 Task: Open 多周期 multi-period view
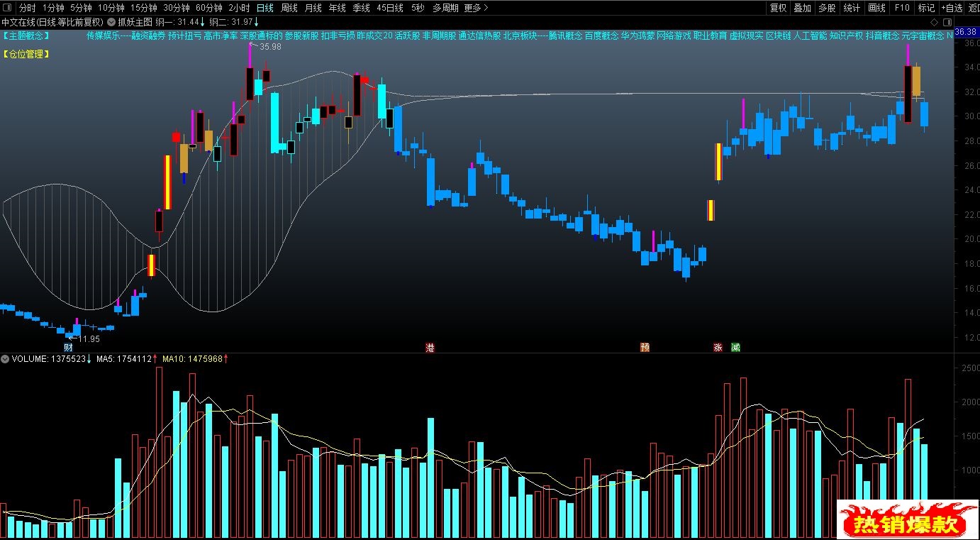[x=445, y=8]
